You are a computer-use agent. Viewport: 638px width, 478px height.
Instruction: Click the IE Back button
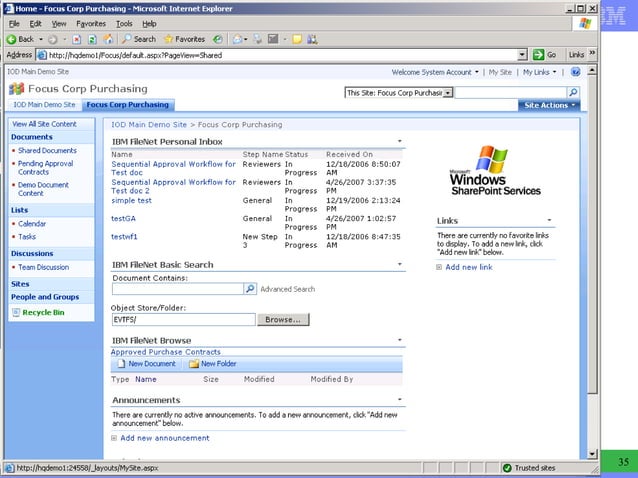coord(22,39)
